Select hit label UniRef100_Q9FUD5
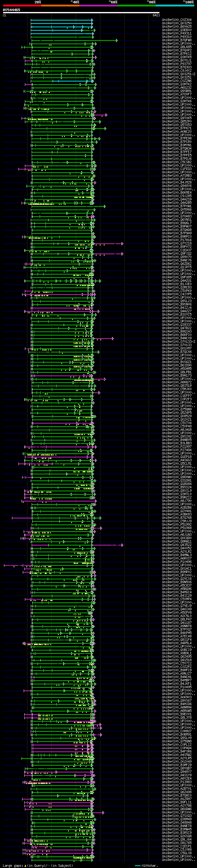This screenshot has width=197, height=868. (x=177, y=277)
